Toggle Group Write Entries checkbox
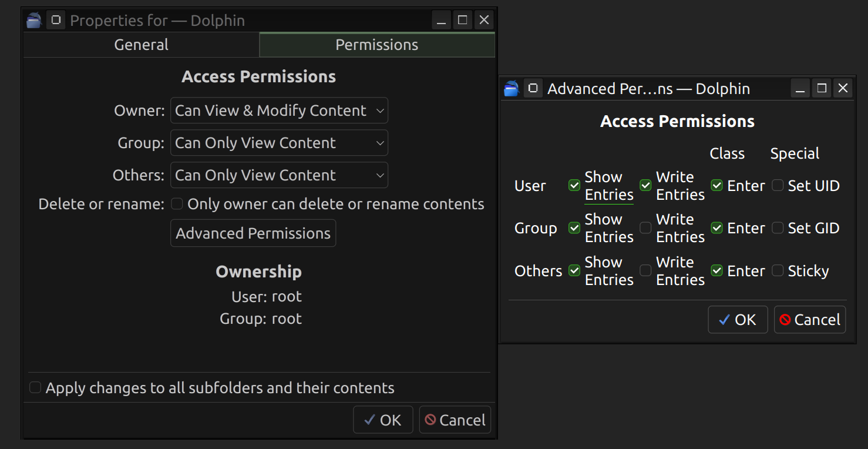This screenshot has height=449, width=868. [645, 228]
